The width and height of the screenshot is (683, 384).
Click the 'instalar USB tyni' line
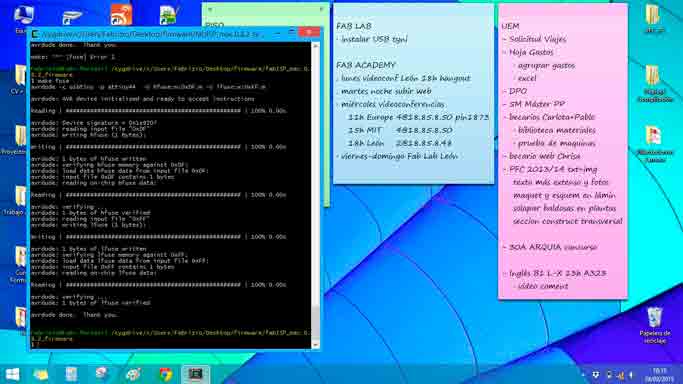pyautogui.click(x=374, y=39)
